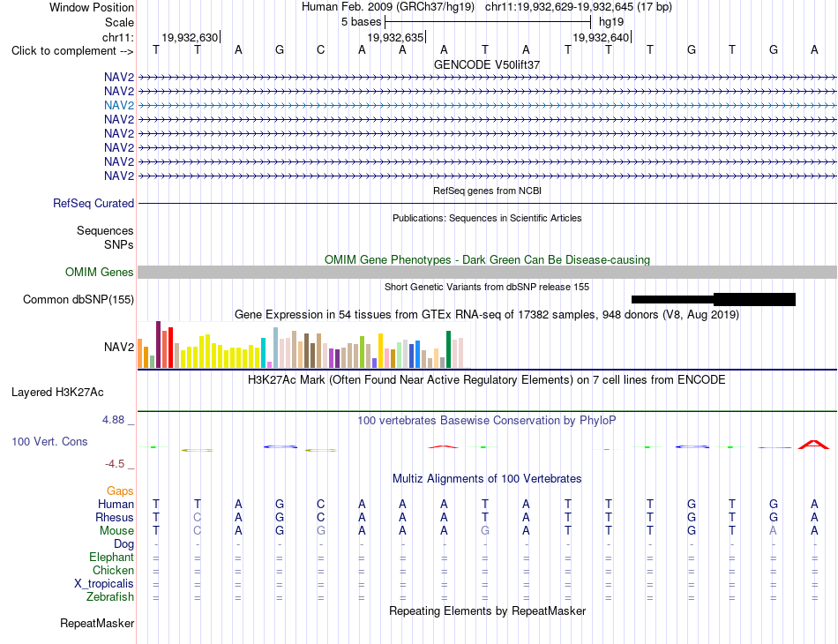The width and height of the screenshot is (838, 644).
Task: Click position marker 19,932,640 on ruler
Action: tap(601, 37)
